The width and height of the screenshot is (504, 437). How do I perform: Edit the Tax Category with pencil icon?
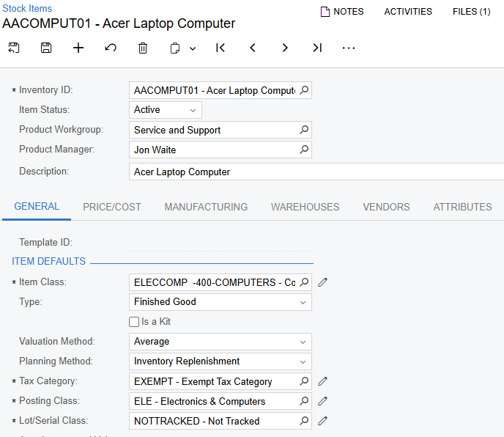pyautogui.click(x=322, y=381)
